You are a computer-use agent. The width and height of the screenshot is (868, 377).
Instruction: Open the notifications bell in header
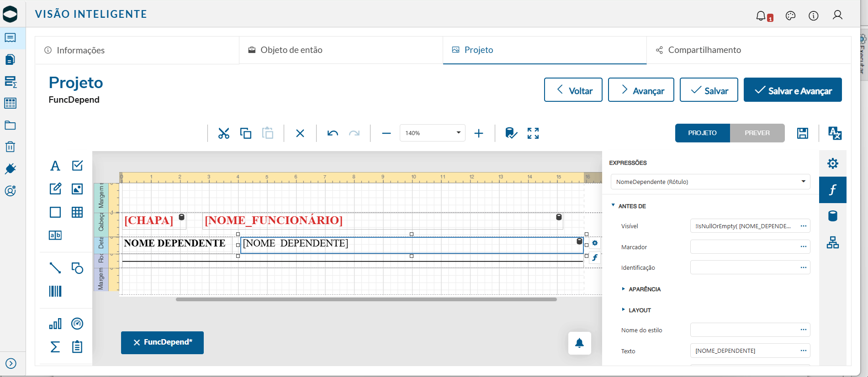[x=761, y=16]
